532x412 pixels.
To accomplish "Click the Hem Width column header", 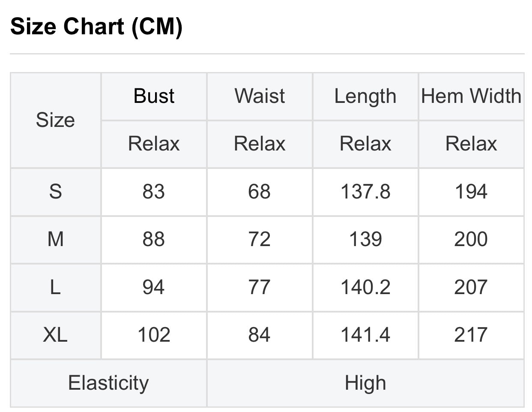I will pos(471,96).
